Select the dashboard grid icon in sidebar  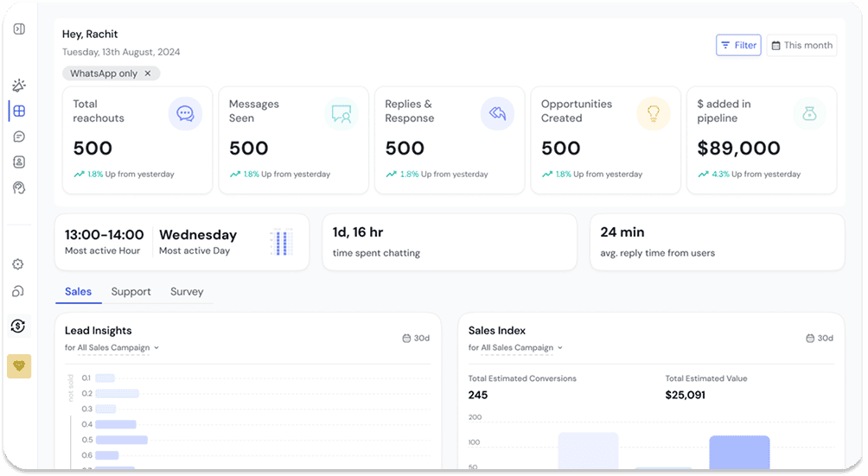(x=19, y=111)
